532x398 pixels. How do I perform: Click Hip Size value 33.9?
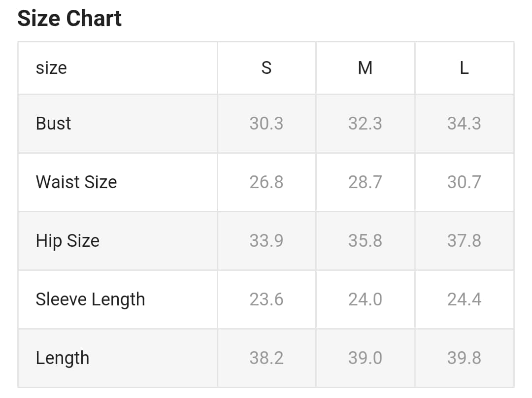tap(266, 240)
